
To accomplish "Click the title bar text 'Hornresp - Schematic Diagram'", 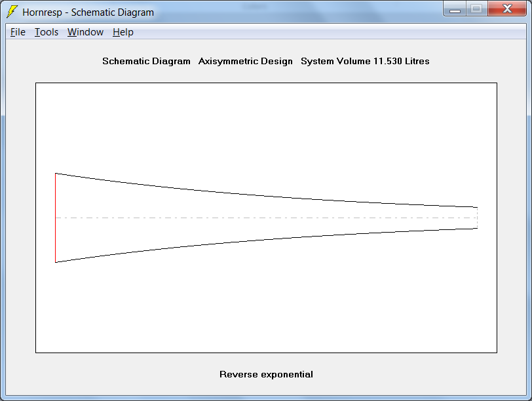I will click(x=88, y=12).
